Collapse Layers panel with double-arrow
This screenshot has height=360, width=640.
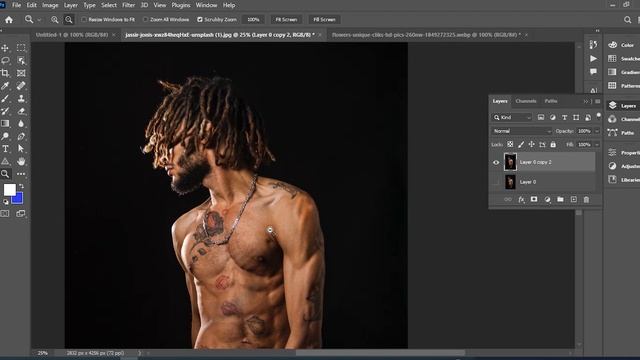point(586,101)
